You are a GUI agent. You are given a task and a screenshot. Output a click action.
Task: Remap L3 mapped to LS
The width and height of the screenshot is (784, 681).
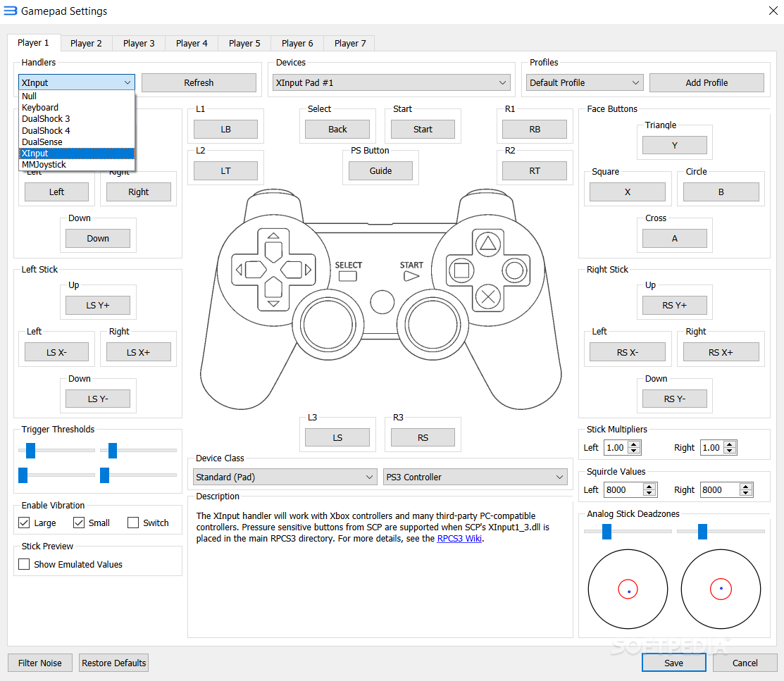pyautogui.click(x=337, y=437)
